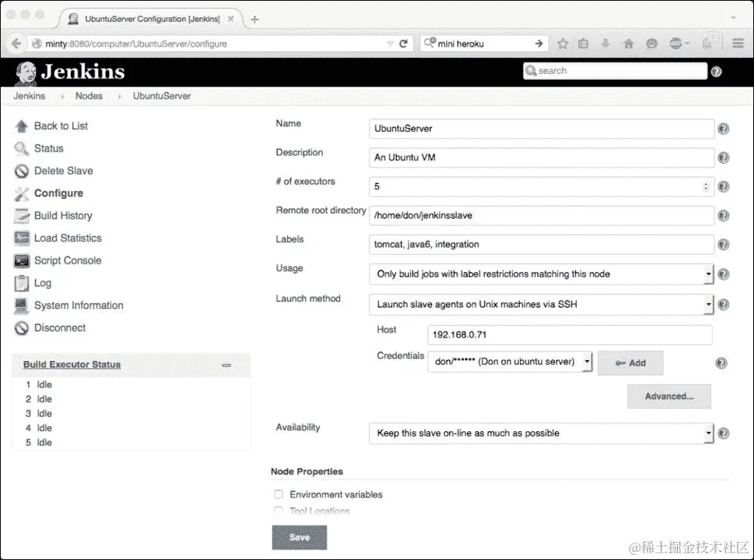Collapse the Build Executor Status panel

pyautogui.click(x=226, y=366)
